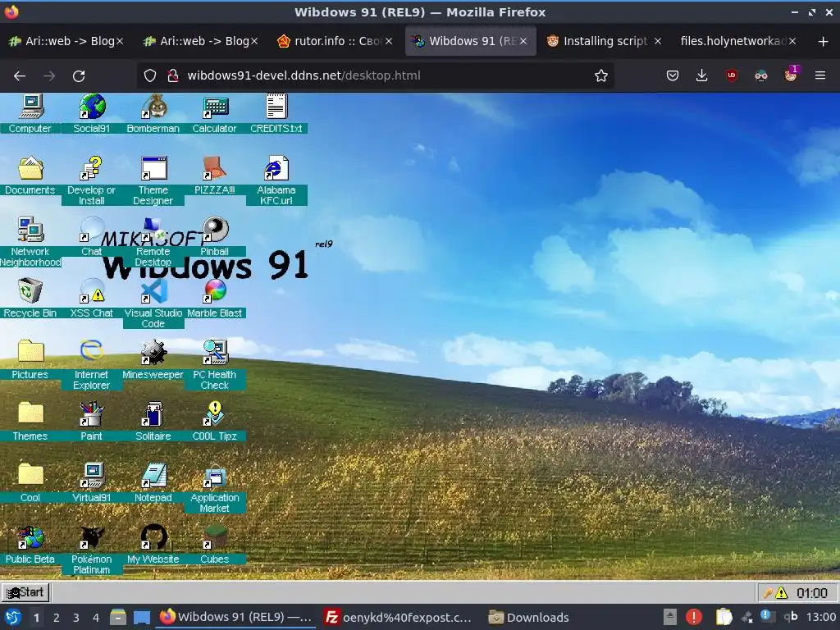Launch the Marble Blast icon
The width and height of the screenshot is (840, 630).
[216, 291]
